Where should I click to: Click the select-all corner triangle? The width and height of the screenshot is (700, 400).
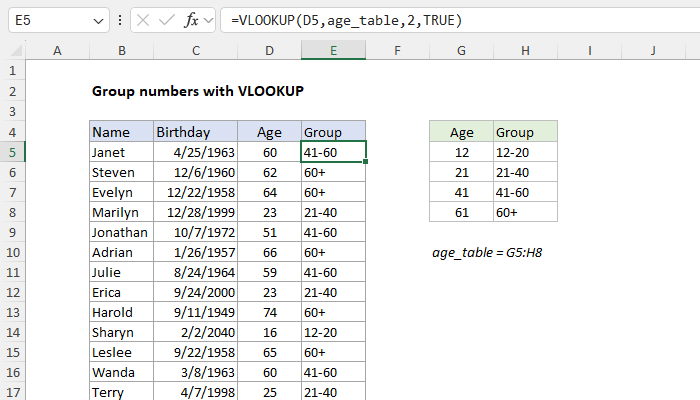17,50
